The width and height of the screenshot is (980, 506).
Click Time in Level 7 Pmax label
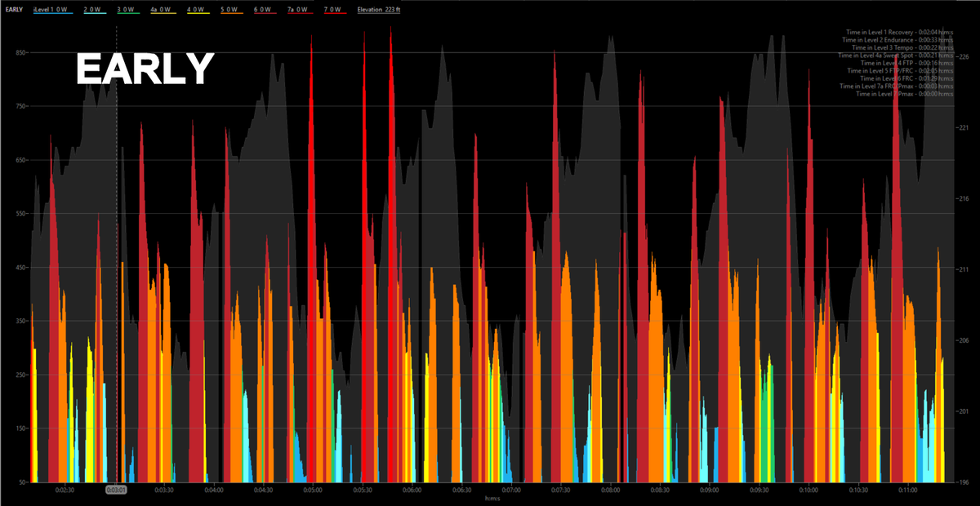click(905, 94)
